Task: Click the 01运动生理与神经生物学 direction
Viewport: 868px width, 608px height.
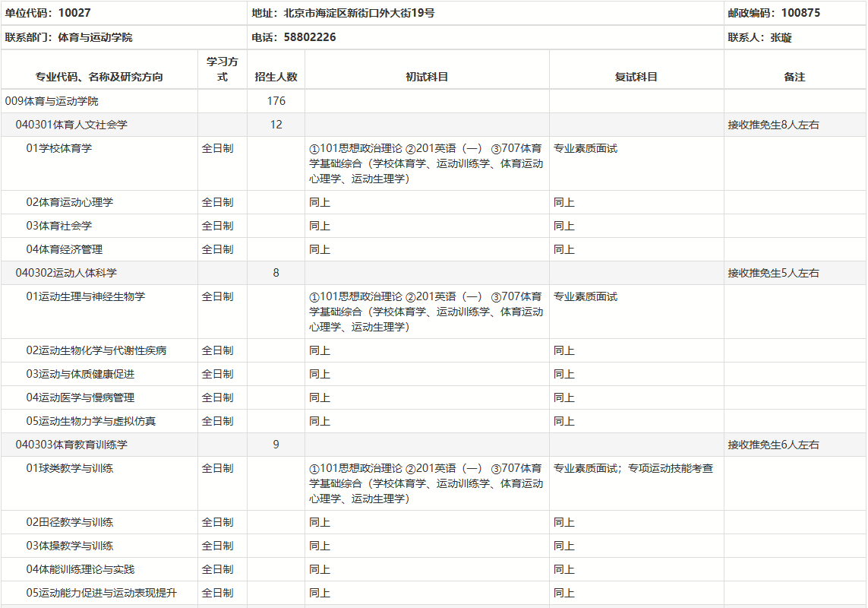Action: (85, 296)
